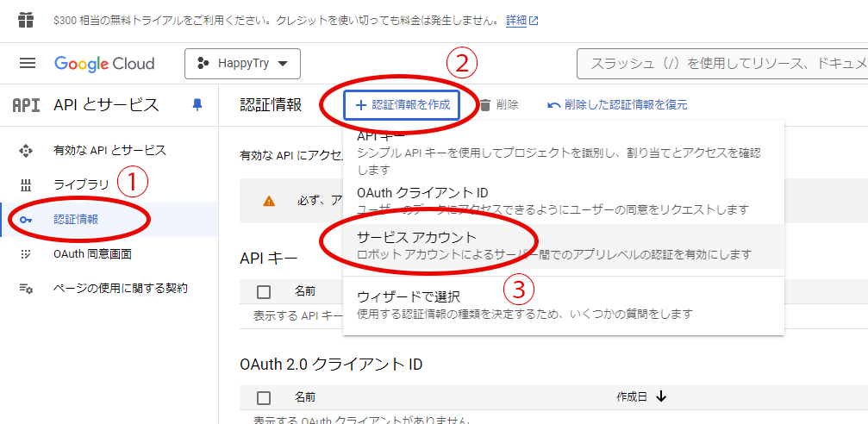The height and width of the screenshot is (424, 868).
Task: Open ライブラリ in the sidebar
Action: coord(82,184)
